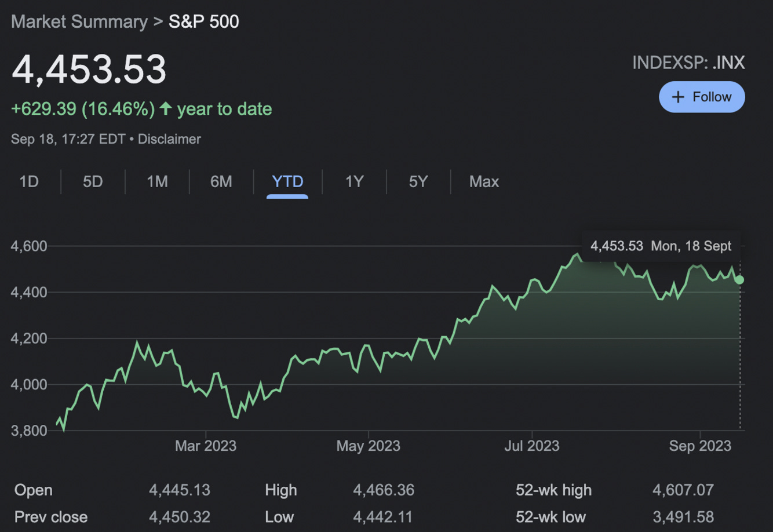Click the Low label in stats
Screen dimensions: 773x532
pos(279,517)
